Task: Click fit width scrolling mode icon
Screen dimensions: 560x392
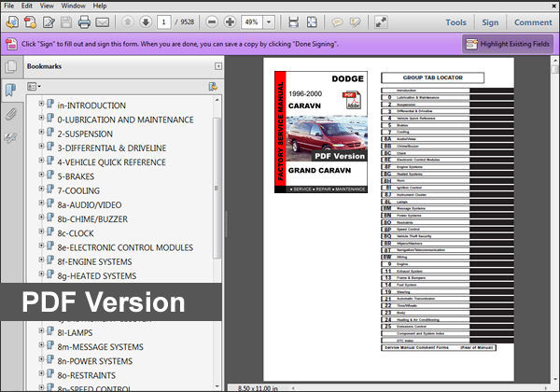Action: (x=294, y=22)
